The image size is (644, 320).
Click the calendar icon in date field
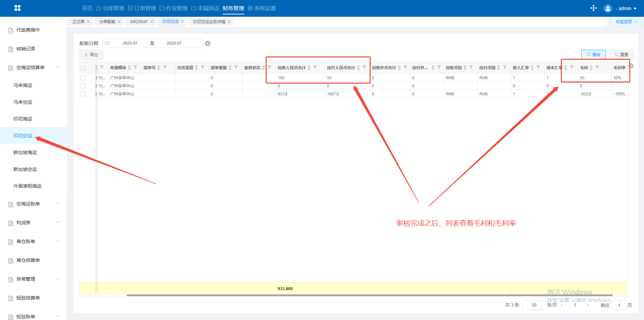107,43
